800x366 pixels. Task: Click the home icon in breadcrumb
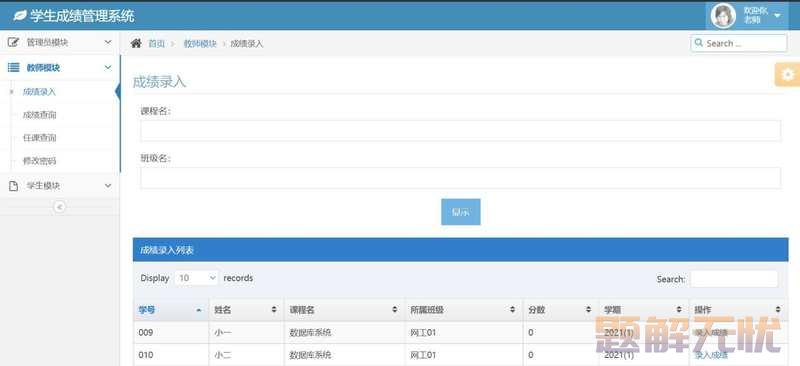136,43
